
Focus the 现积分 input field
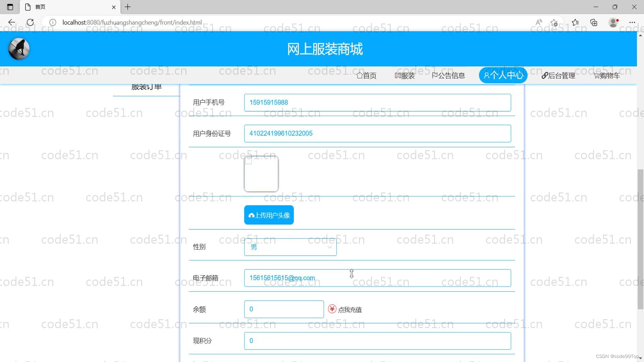pyautogui.click(x=378, y=341)
